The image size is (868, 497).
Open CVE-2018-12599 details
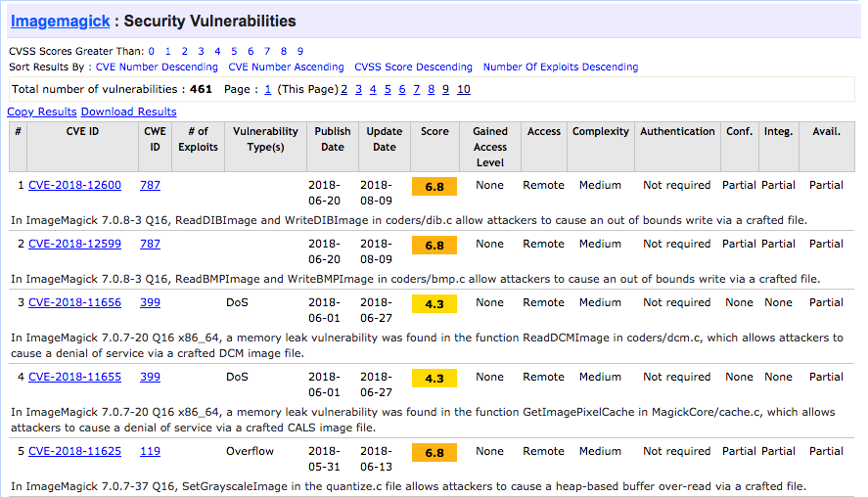[74, 244]
